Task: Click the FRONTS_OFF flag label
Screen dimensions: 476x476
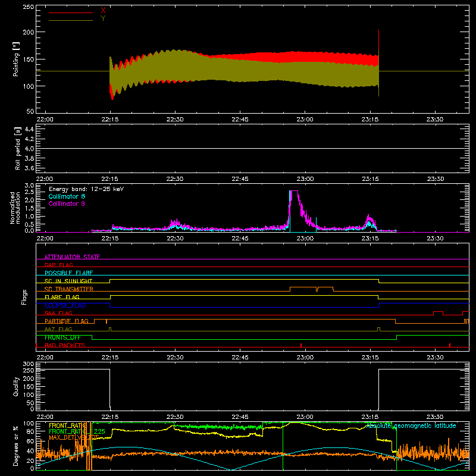Action: tap(62, 337)
